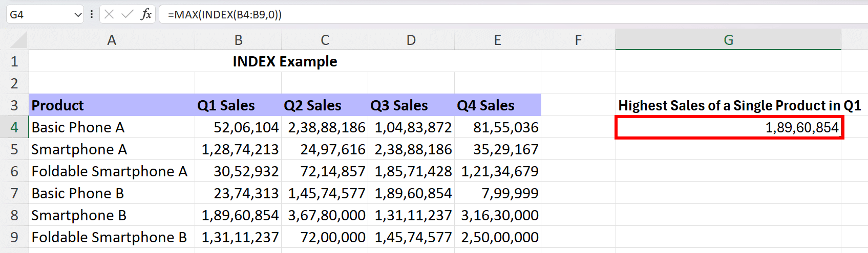Click the Highest Sales of a Single Product label
The height and width of the screenshot is (253, 868).
pos(739,105)
